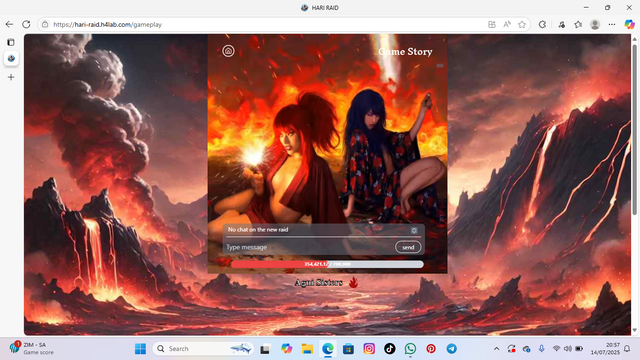Open TikTok from taskbar
Image resolution: width=640 pixels, height=360 pixels.
coord(389,349)
